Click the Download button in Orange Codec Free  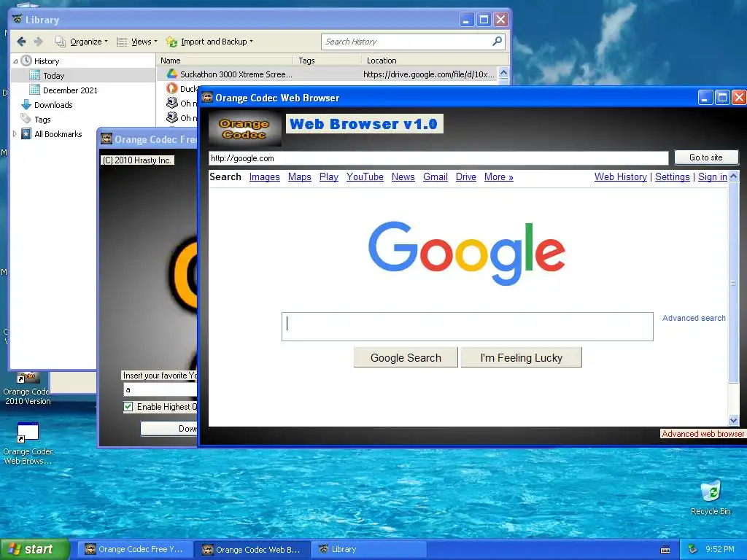tap(169, 429)
